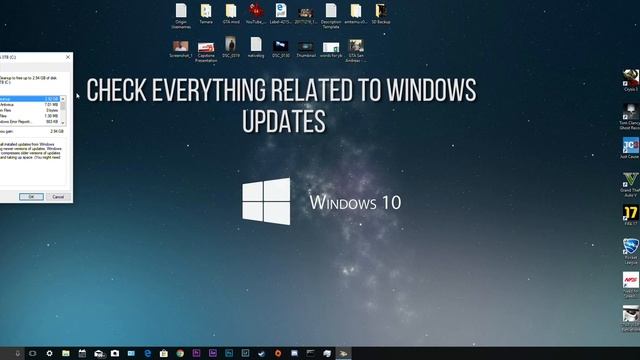Select the highlighted row in cleanup list

click(x=30, y=99)
